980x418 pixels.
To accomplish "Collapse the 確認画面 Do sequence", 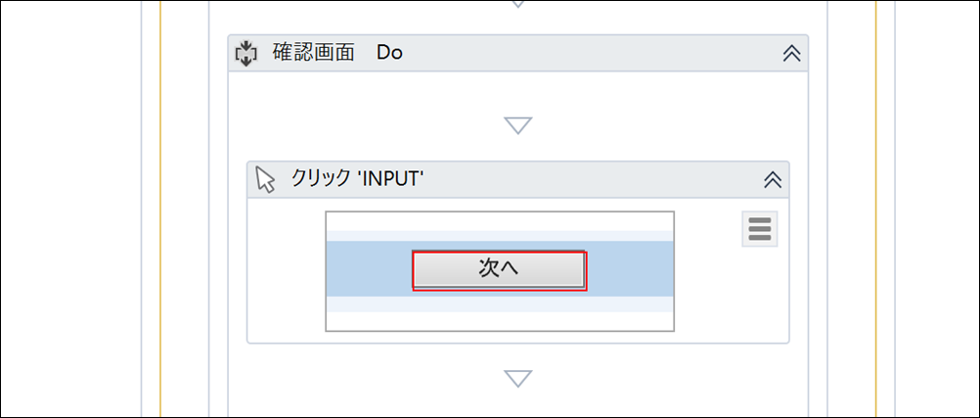I will tap(791, 54).
